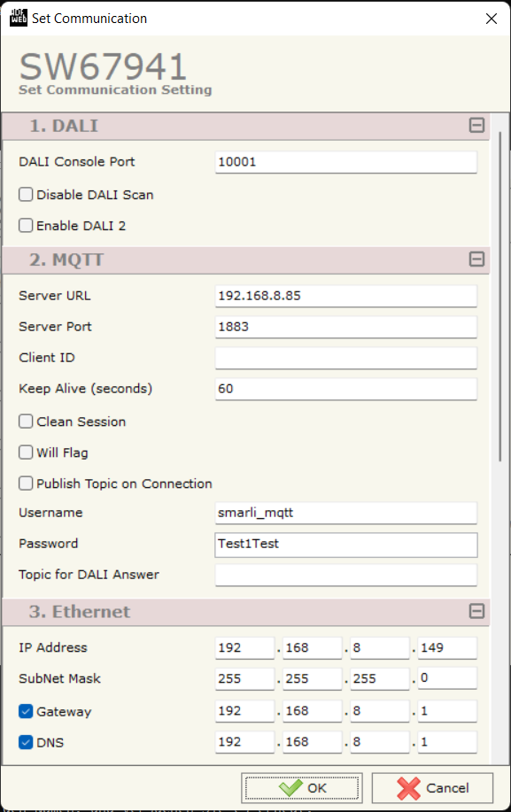The height and width of the screenshot is (812, 511).
Task: Click inside the Server URL field
Action: click(345, 295)
